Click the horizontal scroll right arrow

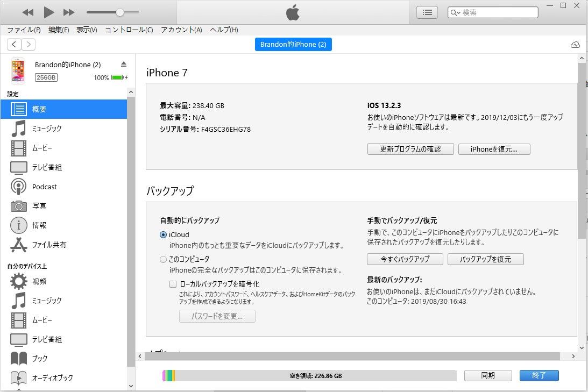tap(573, 356)
